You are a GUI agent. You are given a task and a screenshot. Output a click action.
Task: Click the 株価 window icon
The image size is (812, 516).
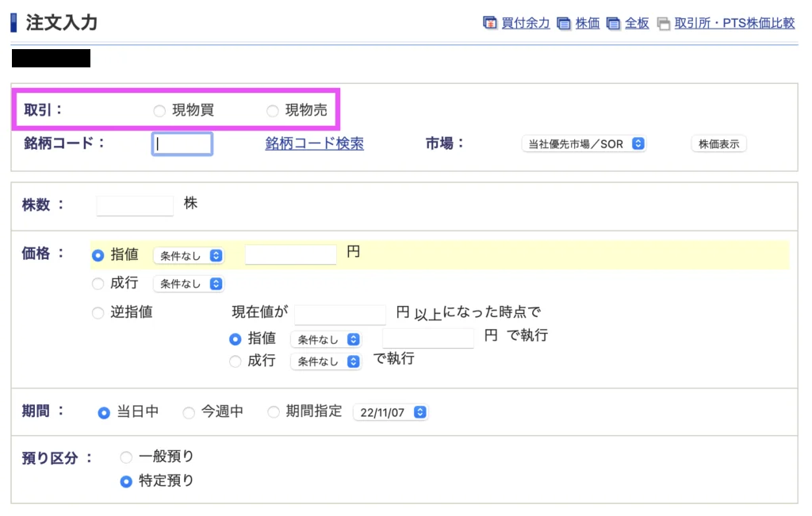pyautogui.click(x=564, y=23)
